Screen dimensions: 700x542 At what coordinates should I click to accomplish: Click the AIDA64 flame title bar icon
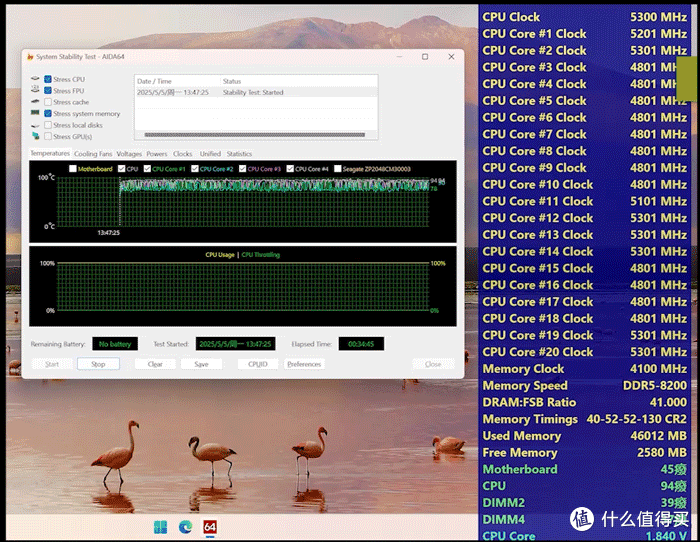pyautogui.click(x=30, y=57)
